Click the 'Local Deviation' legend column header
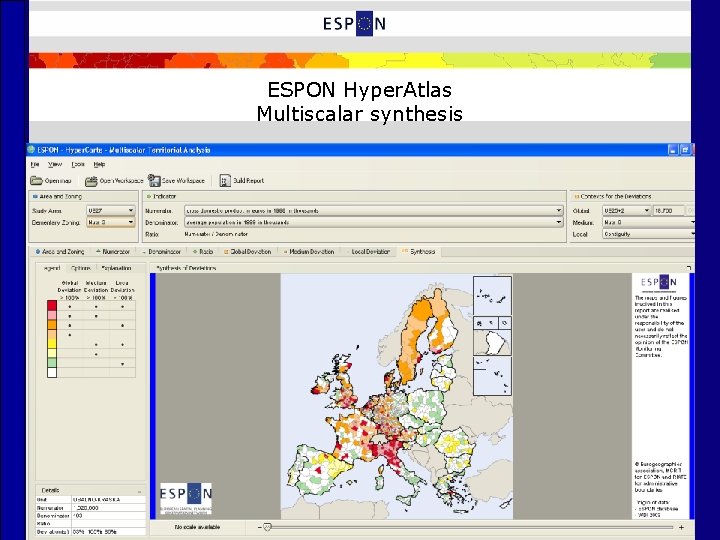The image size is (720, 540). tap(122, 290)
